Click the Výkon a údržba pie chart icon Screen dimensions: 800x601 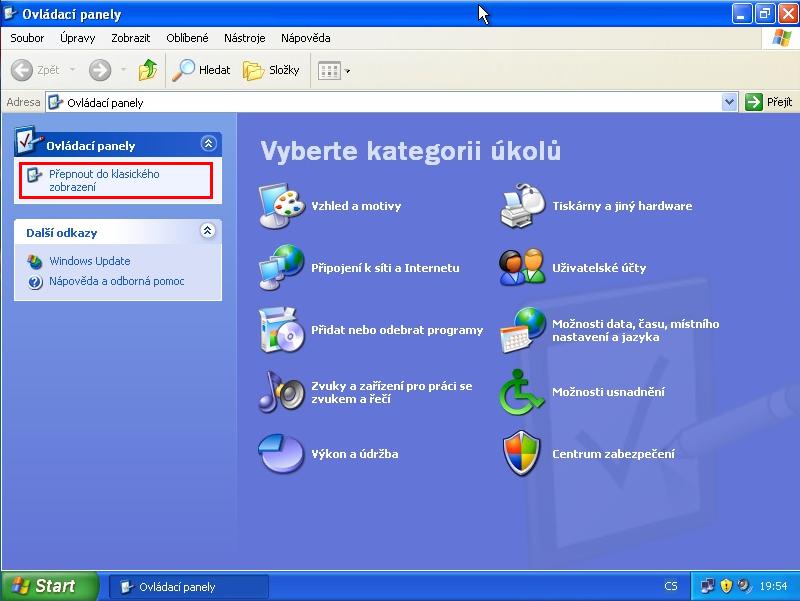click(282, 454)
